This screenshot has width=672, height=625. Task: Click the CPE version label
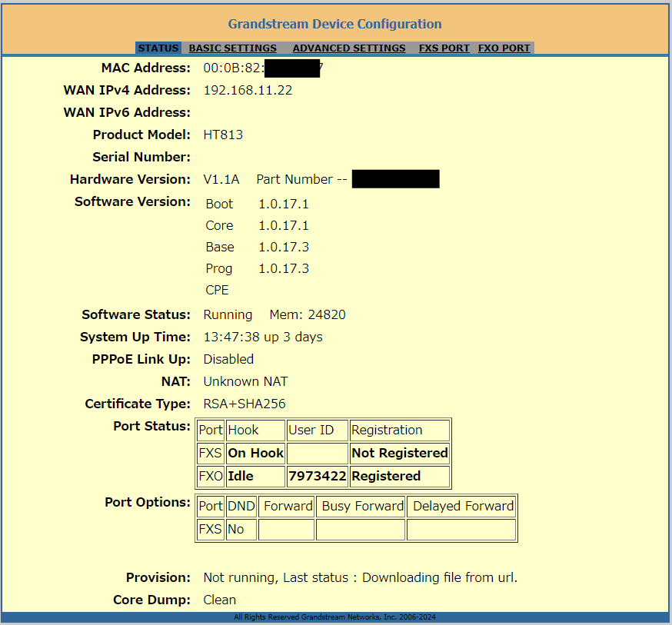coord(217,290)
